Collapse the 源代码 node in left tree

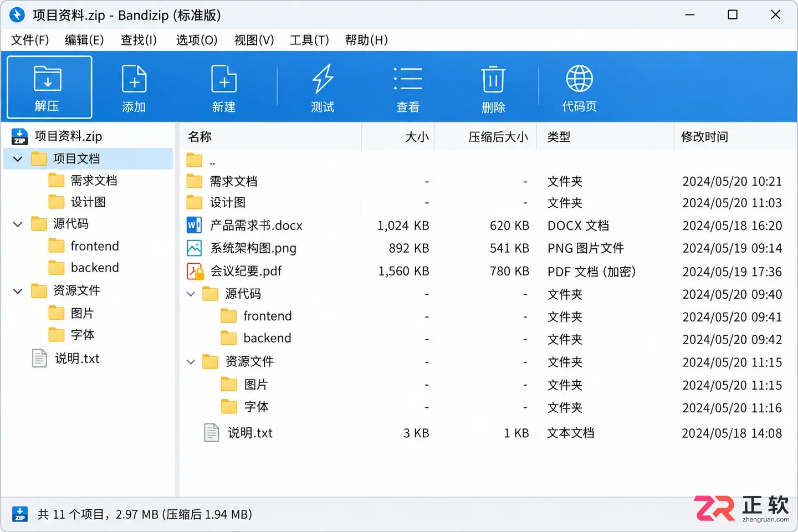click(18, 224)
